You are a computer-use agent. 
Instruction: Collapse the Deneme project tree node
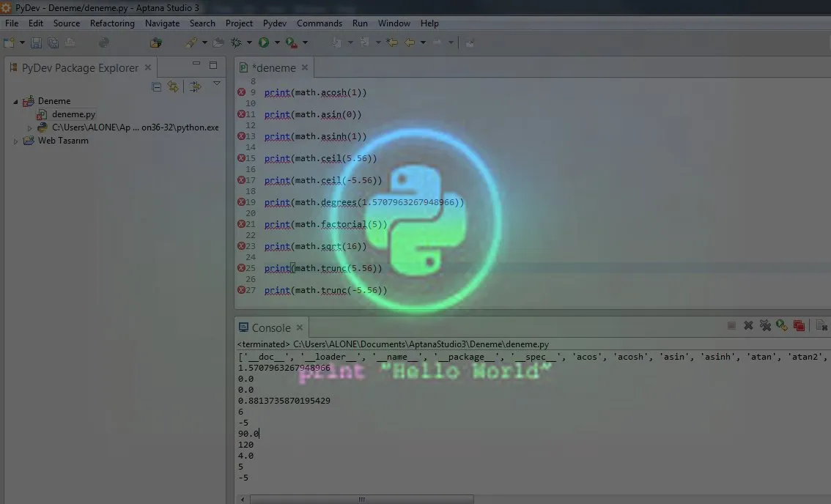pyautogui.click(x=15, y=101)
